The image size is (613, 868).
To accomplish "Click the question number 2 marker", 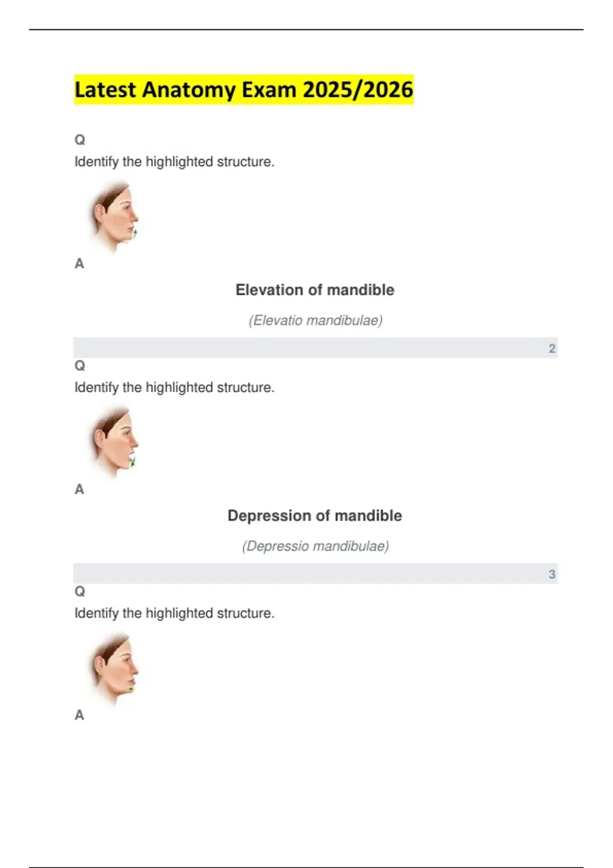I will tap(552, 349).
